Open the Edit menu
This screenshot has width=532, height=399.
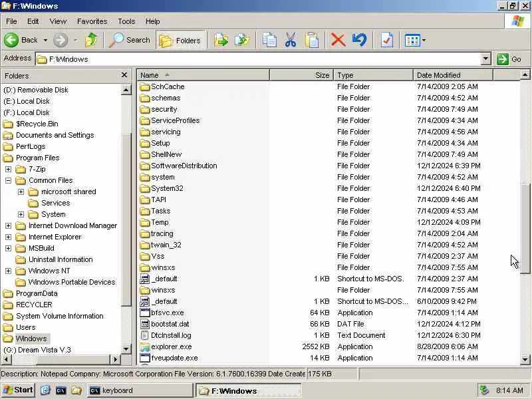pyautogui.click(x=33, y=21)
